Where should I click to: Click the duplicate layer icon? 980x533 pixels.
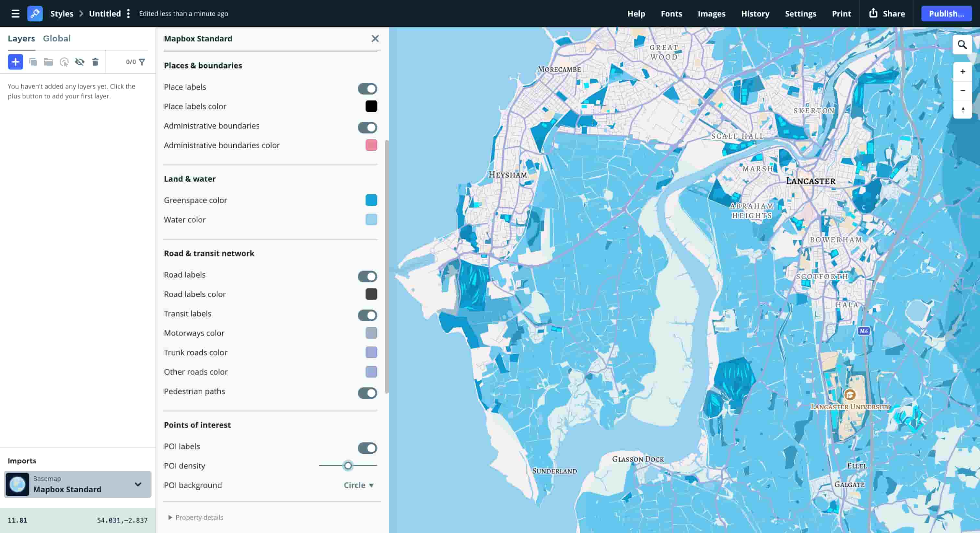33,62
